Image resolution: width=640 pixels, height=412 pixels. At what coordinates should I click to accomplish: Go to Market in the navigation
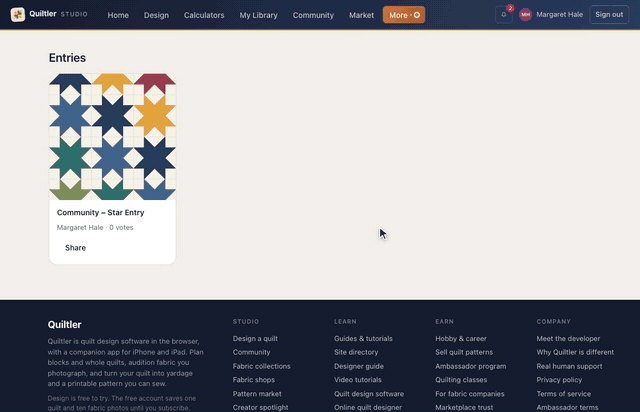[361, 15]
